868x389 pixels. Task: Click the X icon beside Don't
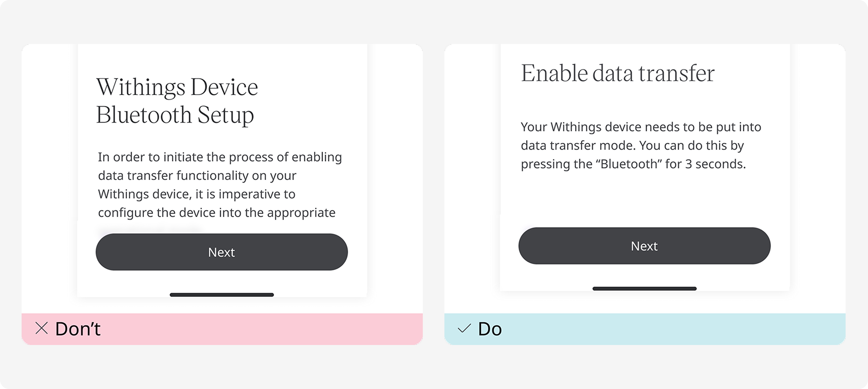[41, 328]
